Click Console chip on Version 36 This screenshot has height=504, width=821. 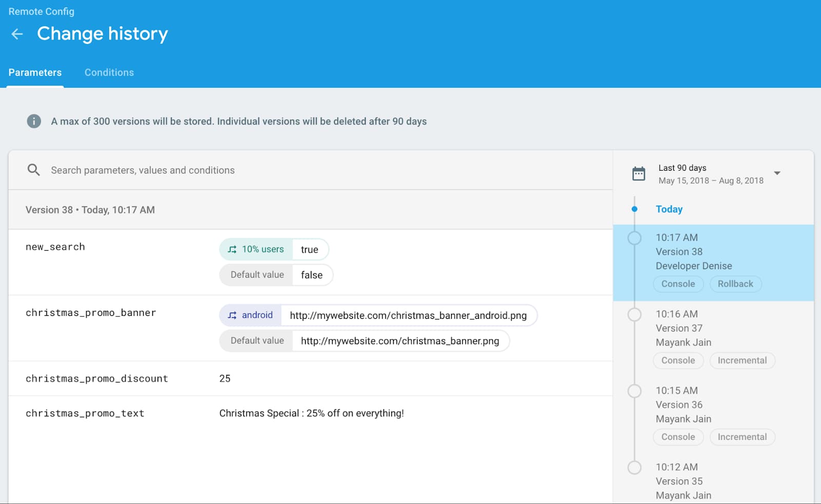click(x=678, y=437)
